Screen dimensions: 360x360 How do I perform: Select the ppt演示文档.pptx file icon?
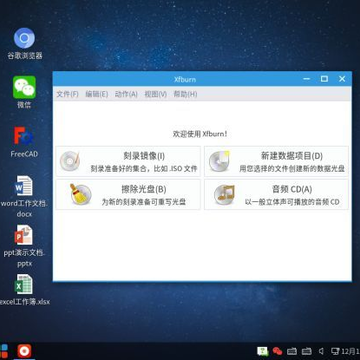point(24,246)
